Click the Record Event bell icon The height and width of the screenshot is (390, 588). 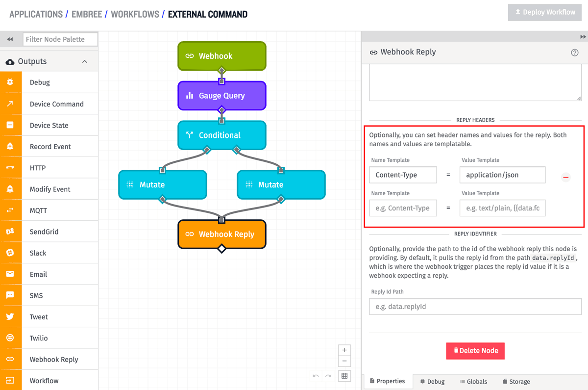click(10, 146)
